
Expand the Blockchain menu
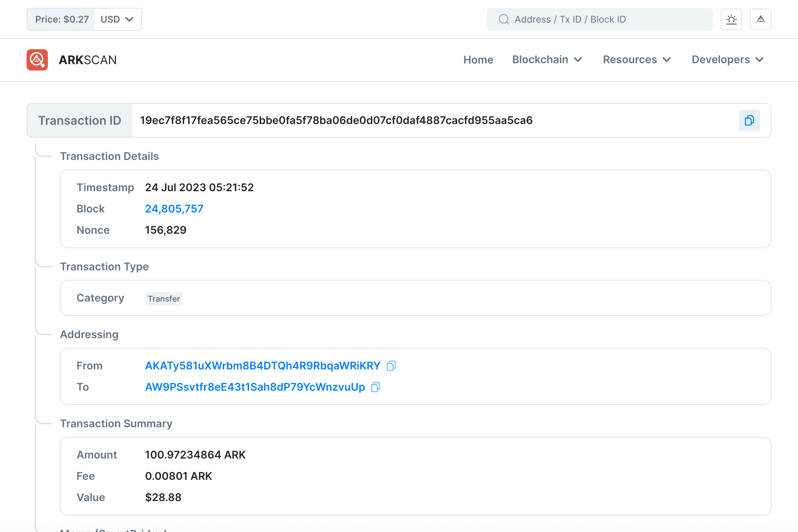pos(547,60)
